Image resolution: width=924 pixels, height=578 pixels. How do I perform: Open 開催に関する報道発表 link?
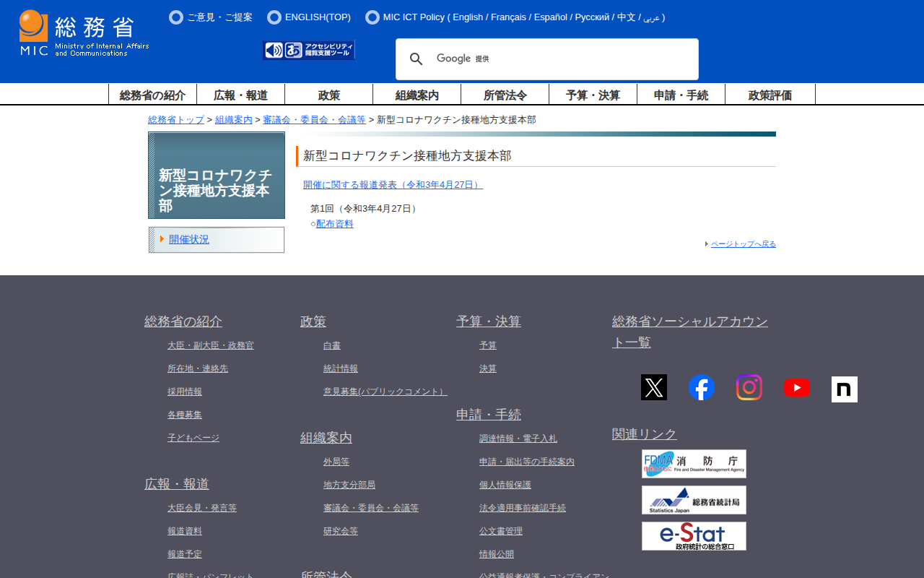click(x=393, y=185)
